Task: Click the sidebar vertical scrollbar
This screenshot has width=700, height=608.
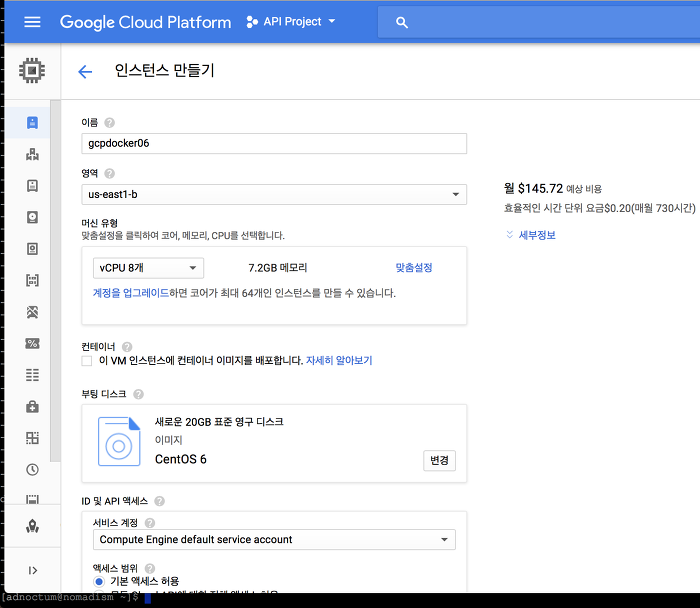Action: pos(55,281)
